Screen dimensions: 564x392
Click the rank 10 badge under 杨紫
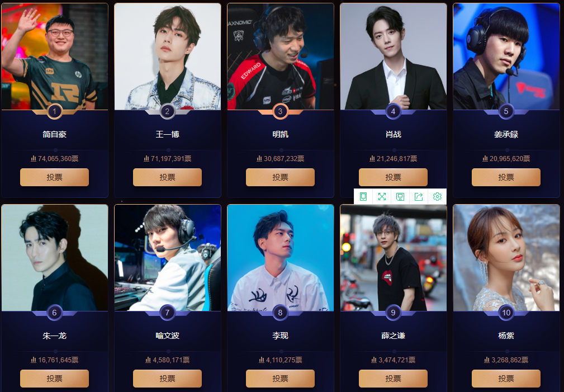[506, 313]
